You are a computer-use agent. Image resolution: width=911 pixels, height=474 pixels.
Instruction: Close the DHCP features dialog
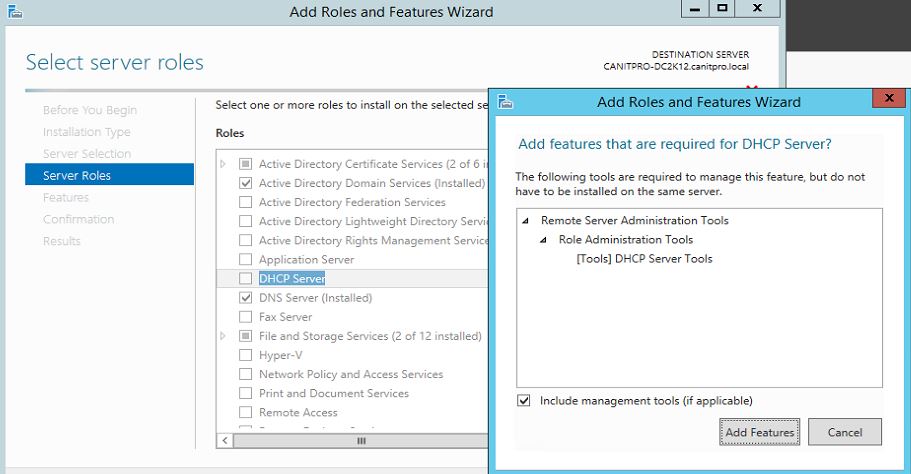887,99
